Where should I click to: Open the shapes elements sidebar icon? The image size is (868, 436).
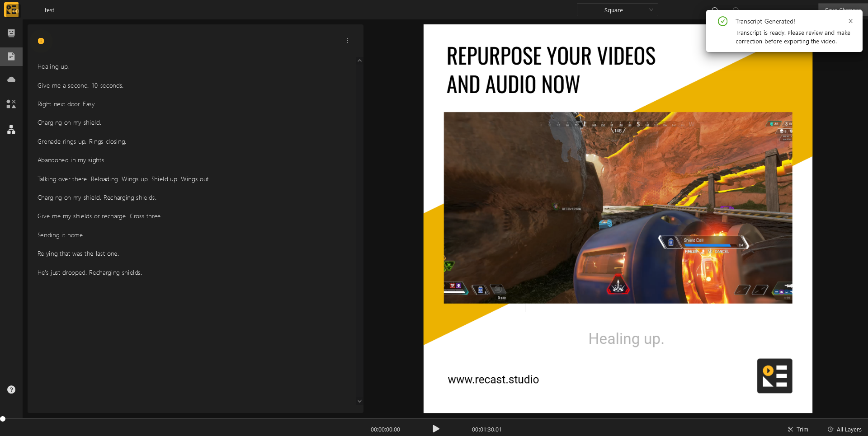[11, 104]
